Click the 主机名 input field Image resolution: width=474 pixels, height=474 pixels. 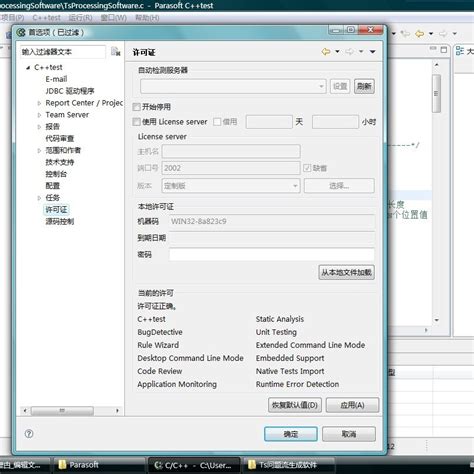click(x=231, y=152)
